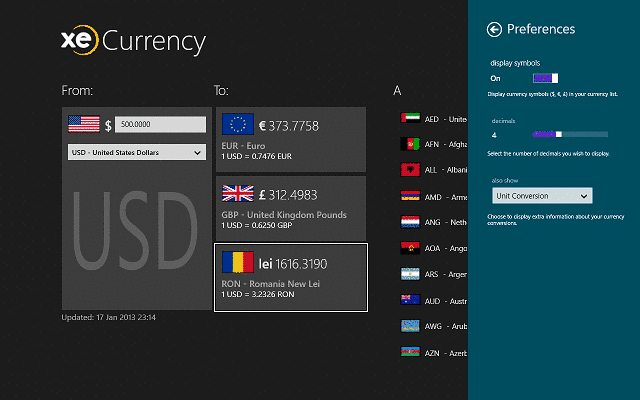
Task: Click the 'Updated: 17 Jan 2013 23:14' text
Action: 109,317
